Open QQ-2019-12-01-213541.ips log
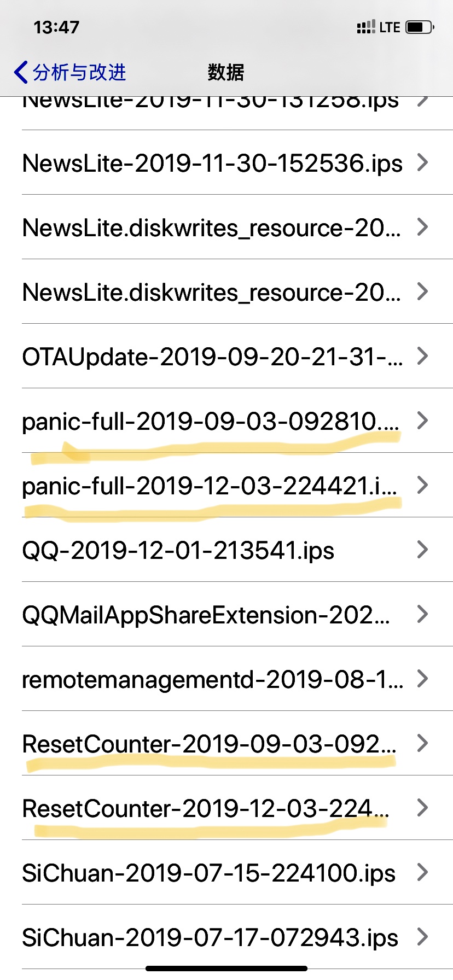 178,550
